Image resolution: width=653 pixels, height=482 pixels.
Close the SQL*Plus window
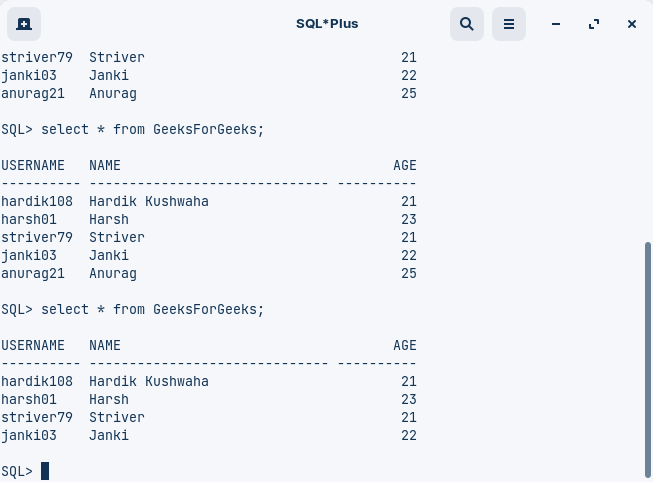click(632, 23)
